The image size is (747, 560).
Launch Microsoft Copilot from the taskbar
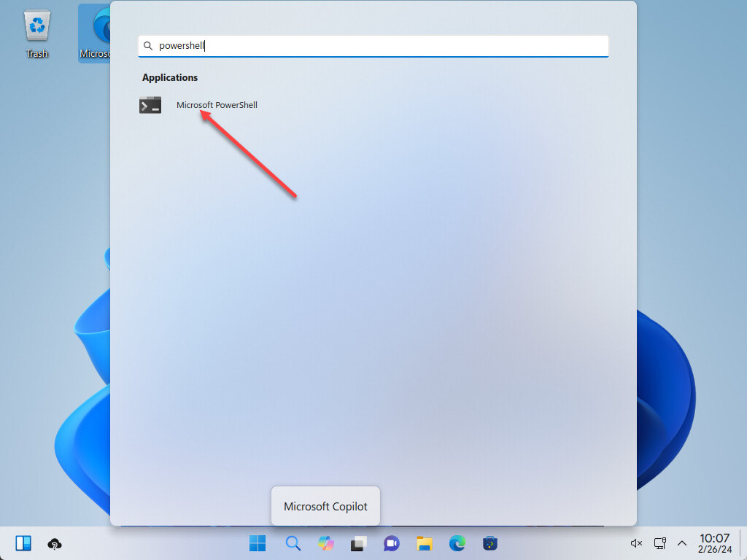point(325,543)
